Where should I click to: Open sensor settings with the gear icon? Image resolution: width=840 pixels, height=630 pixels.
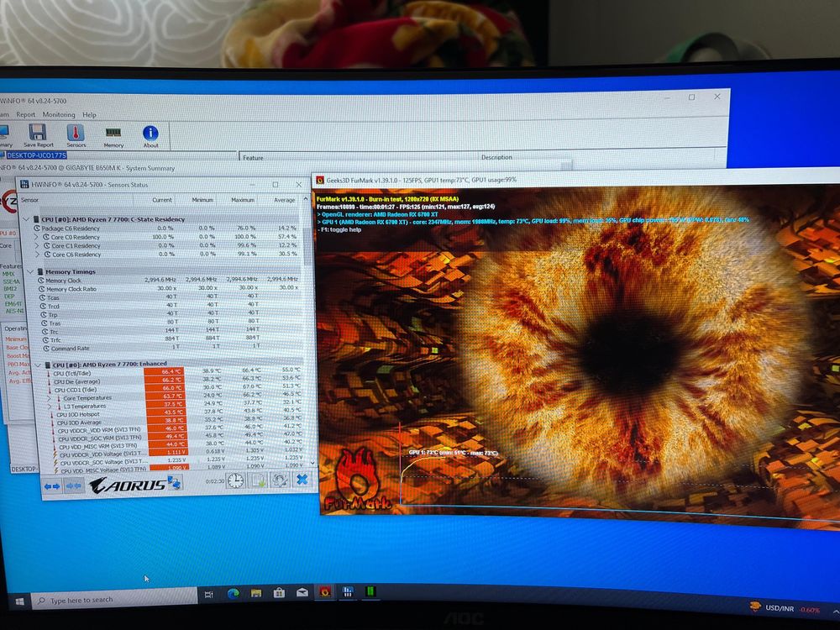tap(280, 480)
